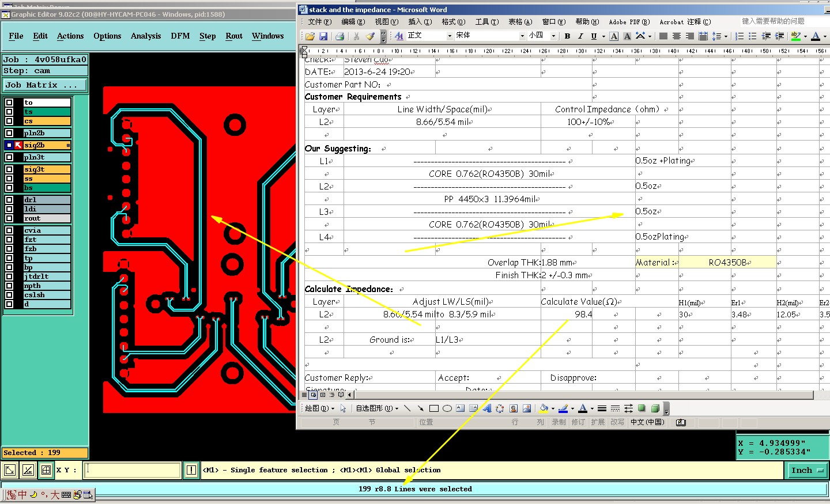Click the drawing toolbar font color swatch
Screen dimensions: 830x504
point(583,408)
